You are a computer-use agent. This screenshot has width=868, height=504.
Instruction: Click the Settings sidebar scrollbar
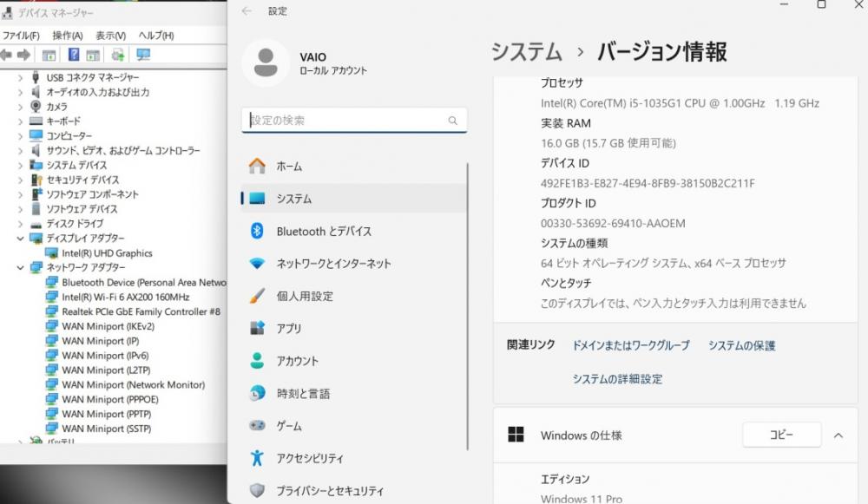coord(468,306)
